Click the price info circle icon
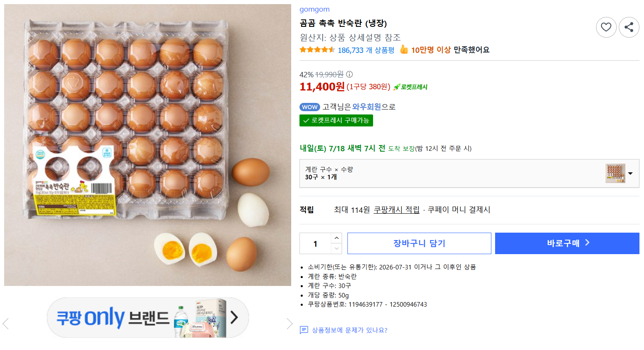Image resolution: width=644 pixels, height=350 pixels. (x=350, y=74)
